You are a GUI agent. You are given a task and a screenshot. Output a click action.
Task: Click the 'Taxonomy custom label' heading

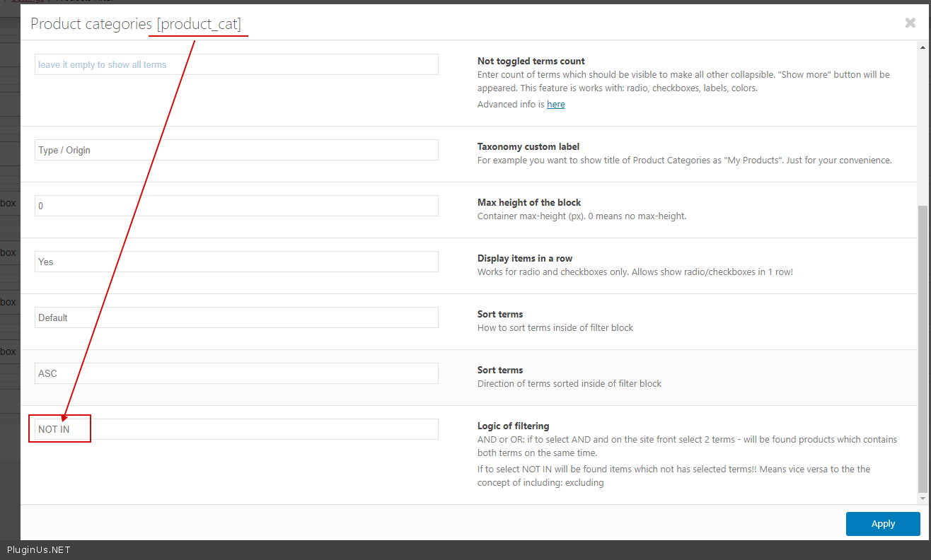pos(528,147)
